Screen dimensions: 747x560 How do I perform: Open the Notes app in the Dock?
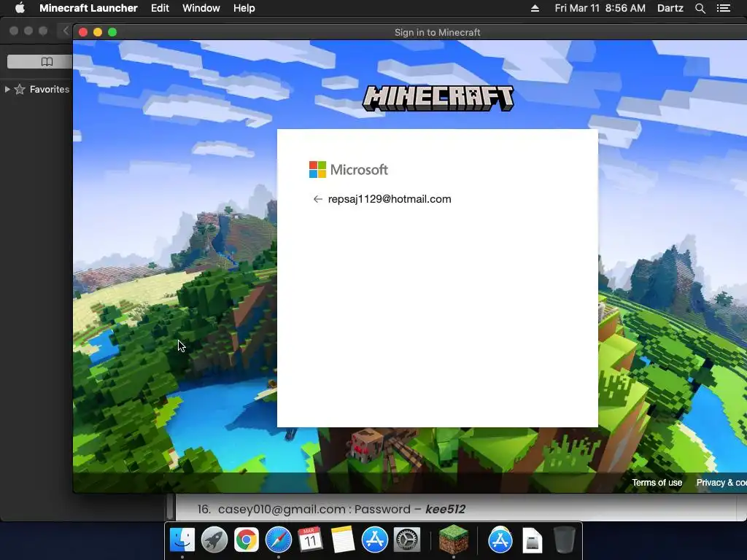343,540
